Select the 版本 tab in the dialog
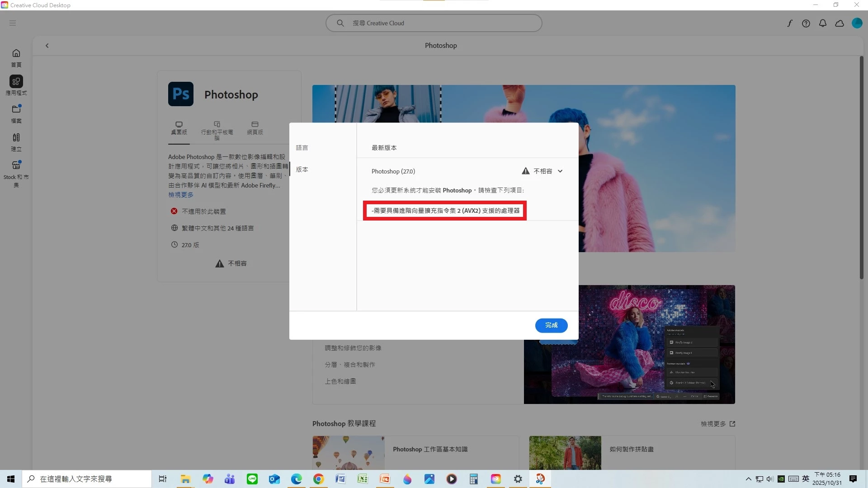This screenshot has width=868, height=488. (302, 169)
